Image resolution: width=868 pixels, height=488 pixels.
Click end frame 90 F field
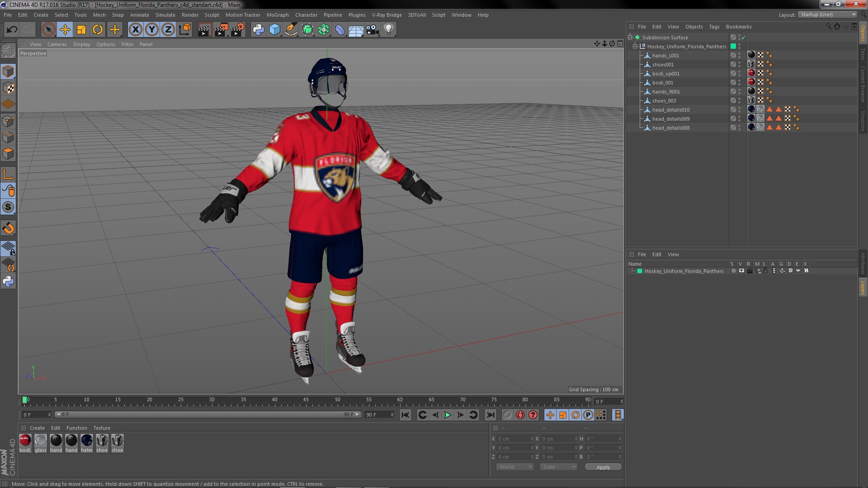379,414
